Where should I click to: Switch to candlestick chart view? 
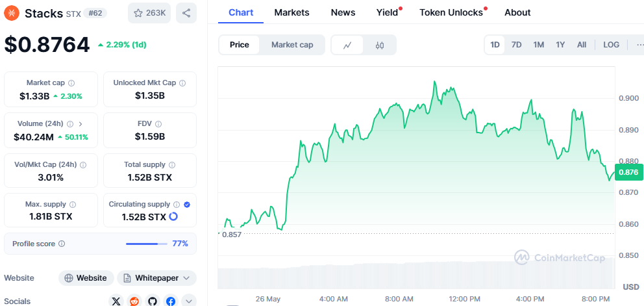click(x=380, y=45)
